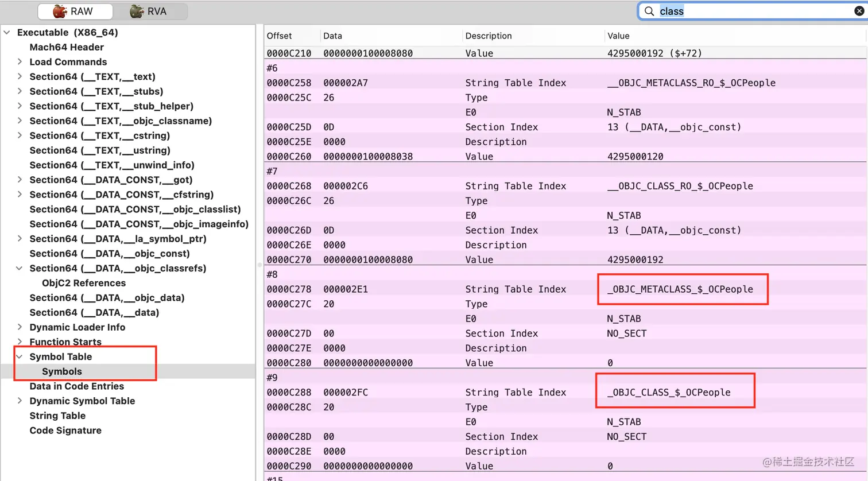
Task: Expand the Dynamic Loader Info node
Action: 20,327
